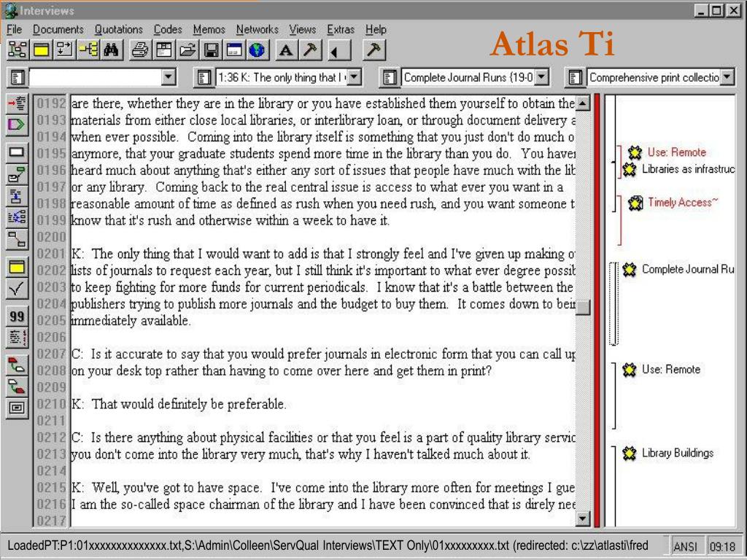Click the blue down-arrow coding icon in sidebar
This screenshot has height=560, width=747.
17,195
